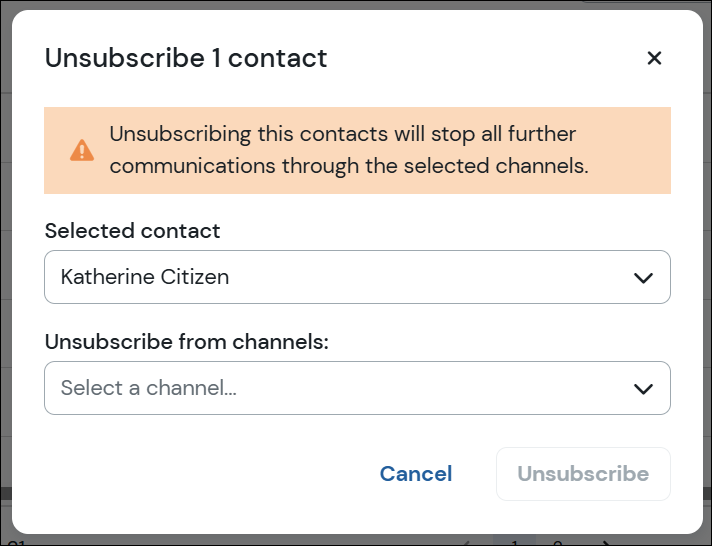Select the Katherine Citizen contact field
The width and height of the screenshot is (712, 546).
[x=357, y=277]
